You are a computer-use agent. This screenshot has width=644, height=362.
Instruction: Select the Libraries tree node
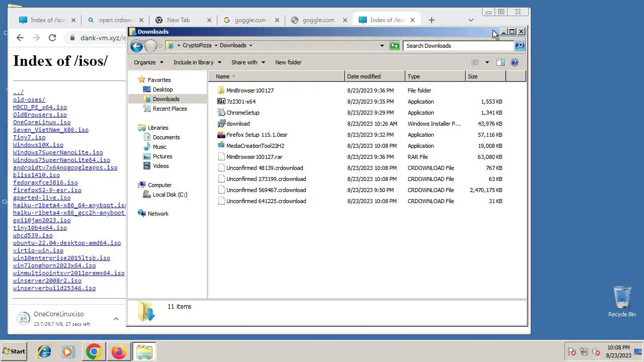158,128
